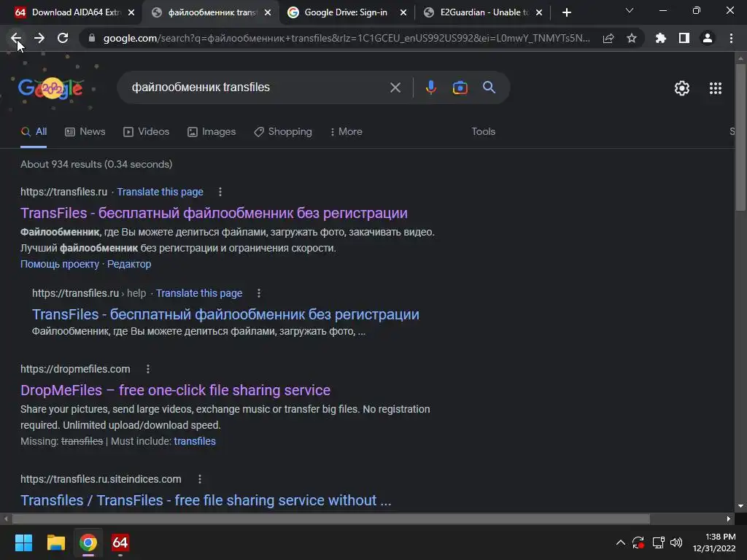
Task: Open Google quick settings gear
Action: pyautogui.click(x=682, y=88)
